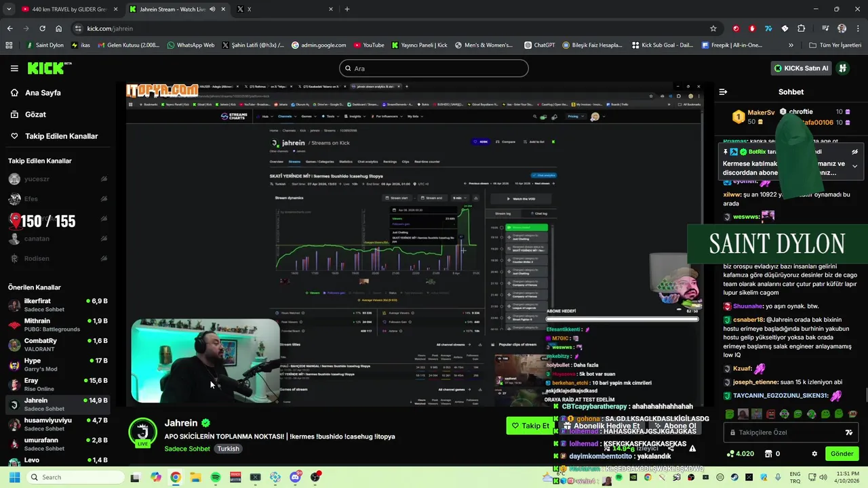The image size is (868, 488).
Task: Click the share icon under the stream
Action: pos(670,448)
